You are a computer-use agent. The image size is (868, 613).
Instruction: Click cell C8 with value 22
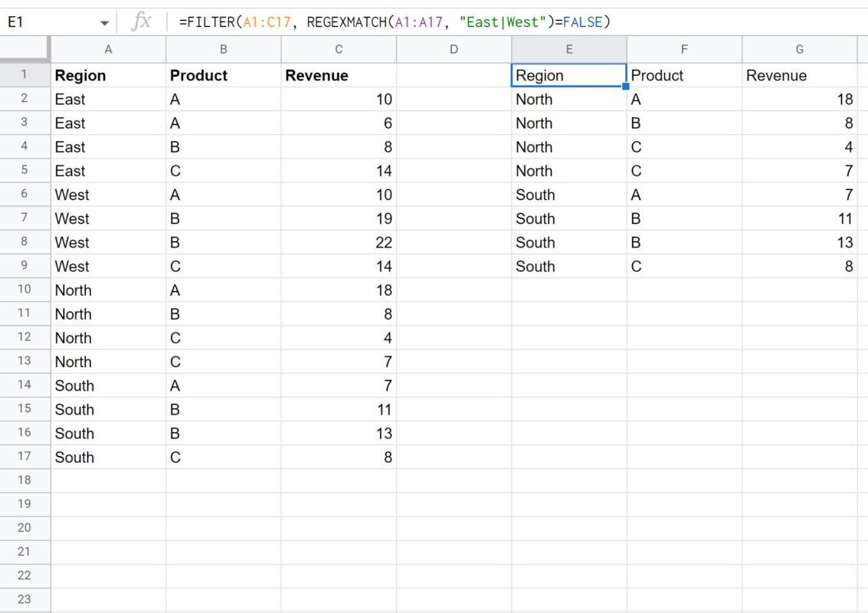(339, 242)
